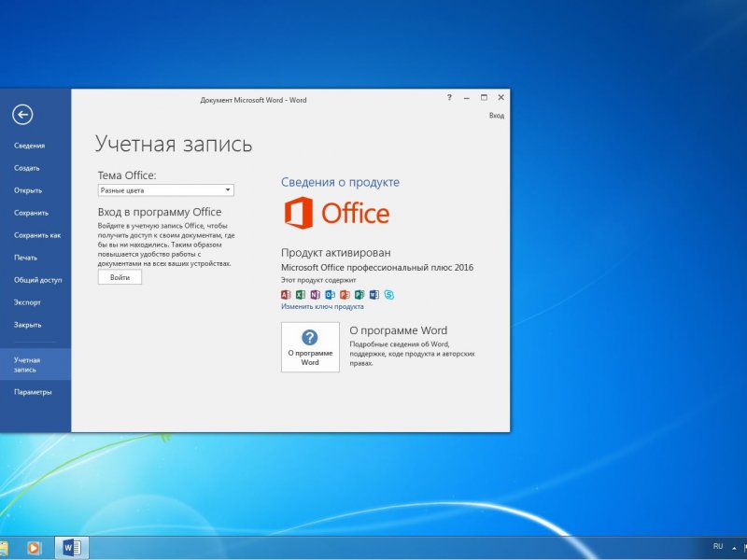Click the Войти sign-in button
The height and width of the screenshot is (560, 747).
click(120, 277)
